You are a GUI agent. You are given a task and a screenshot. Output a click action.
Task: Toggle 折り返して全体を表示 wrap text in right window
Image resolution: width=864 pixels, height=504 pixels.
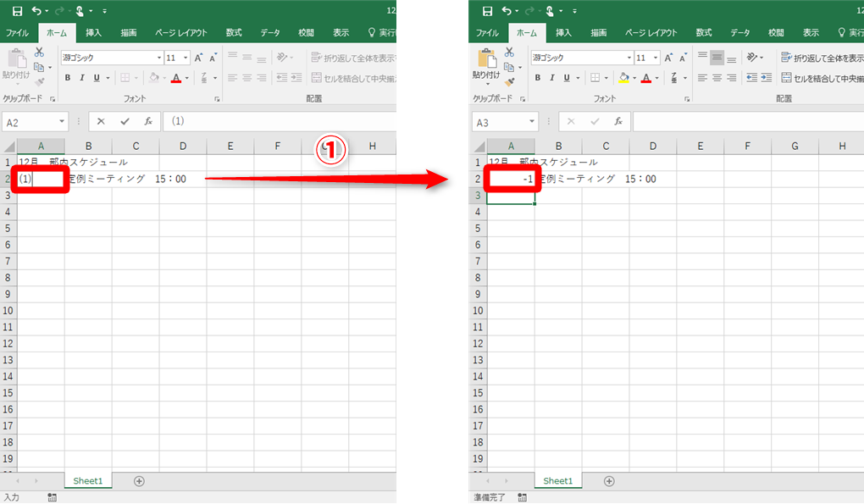822,58
